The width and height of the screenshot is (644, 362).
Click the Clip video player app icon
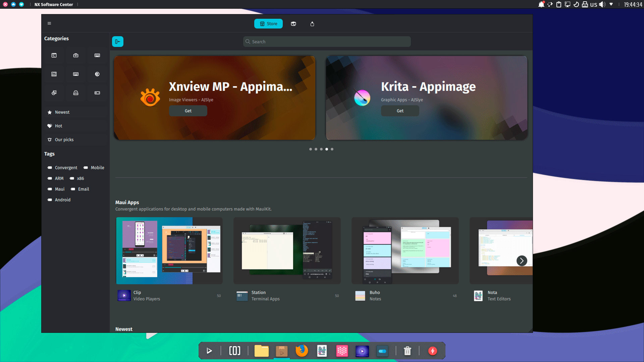(x=124, y=296)
